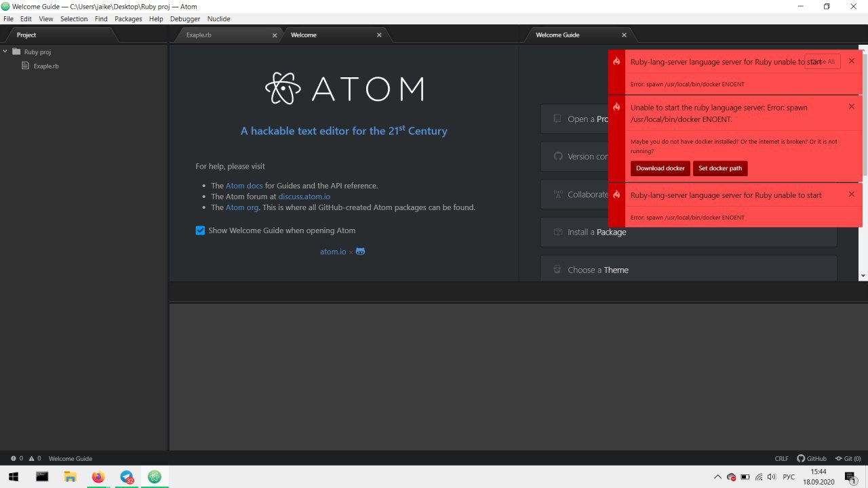Image resolution: width=868 pixels, height=488 pixels.
Task: Open Exaple.rb in the tree
Action: [46, 66]
